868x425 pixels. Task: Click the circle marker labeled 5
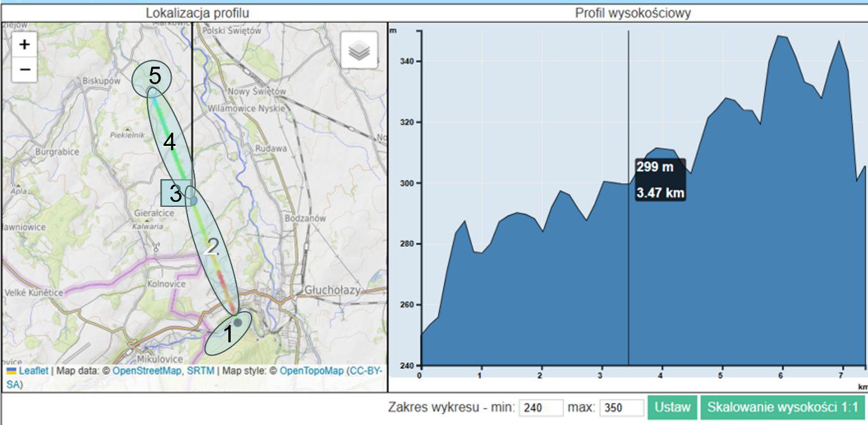pos(152,77)
